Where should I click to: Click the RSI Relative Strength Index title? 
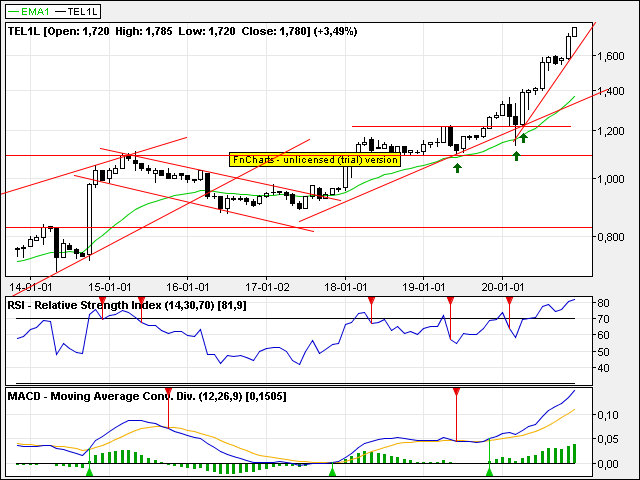[127, 305]
